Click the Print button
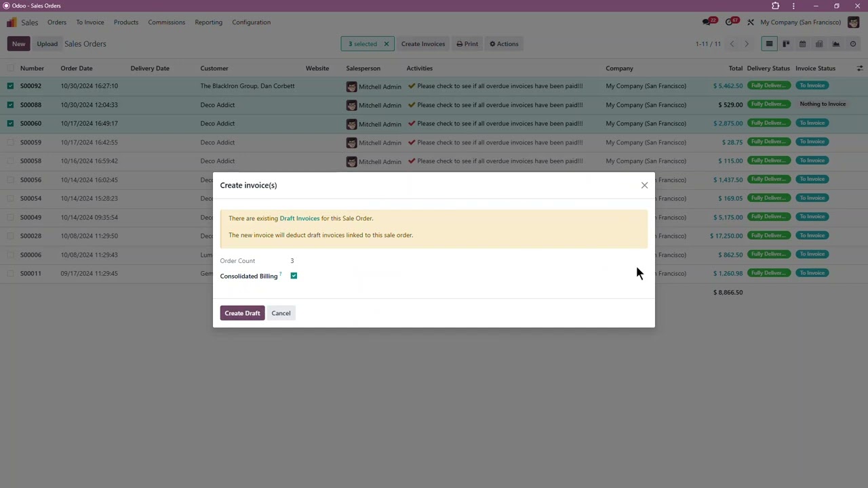 [x=467, y=44]
